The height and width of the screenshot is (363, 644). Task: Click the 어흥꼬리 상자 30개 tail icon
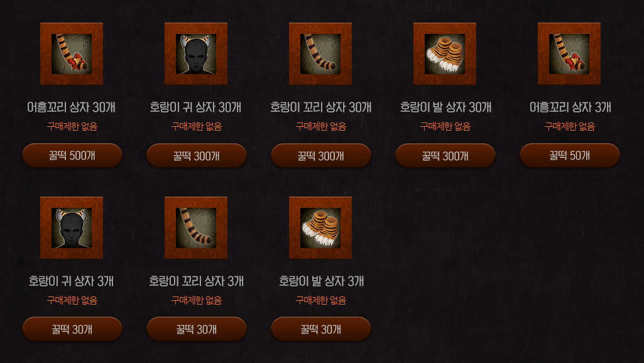pyautogui.click(x=72, y=54)
